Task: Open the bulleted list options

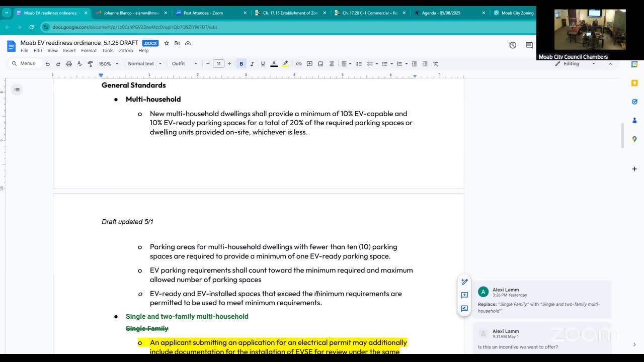Action: pyautogui.click(x=391, y=64)
